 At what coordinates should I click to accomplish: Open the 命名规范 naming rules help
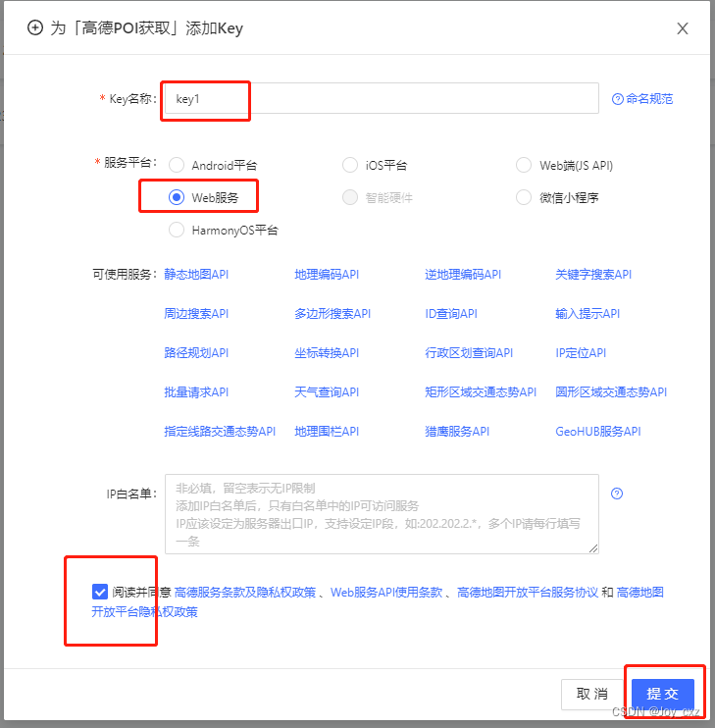point(642,99)
